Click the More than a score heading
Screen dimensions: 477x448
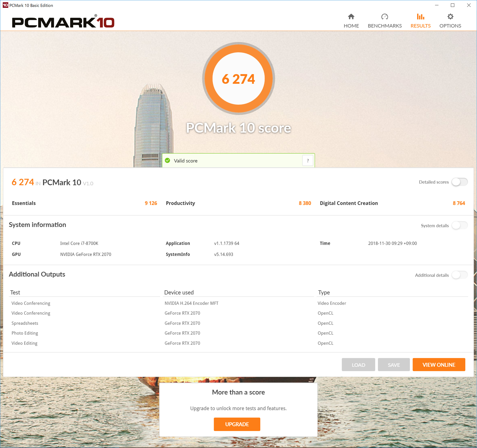coord(238,392)
